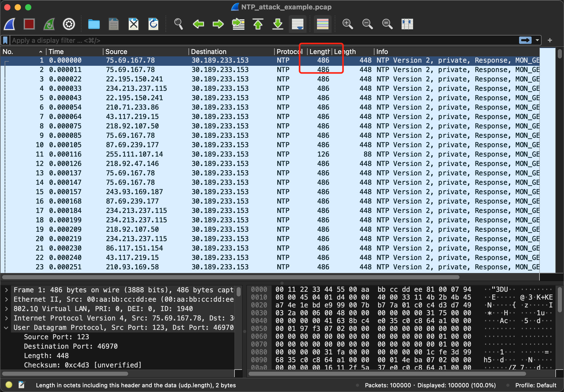Click the red stop capture button
This screenshot has width=564, height=392.
click(x=29, y=24)
